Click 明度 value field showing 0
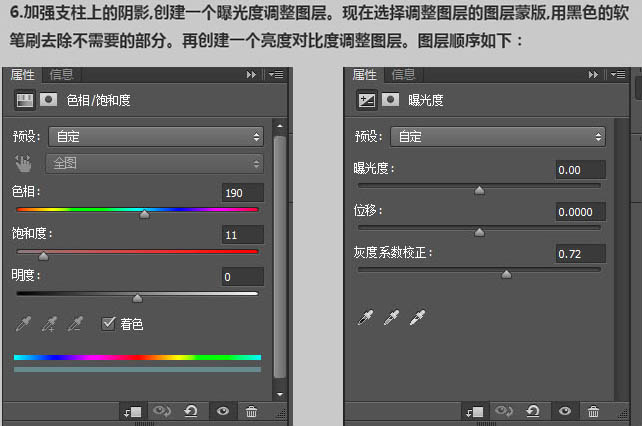This screenshot has height=426, width=642. (242, 277)
